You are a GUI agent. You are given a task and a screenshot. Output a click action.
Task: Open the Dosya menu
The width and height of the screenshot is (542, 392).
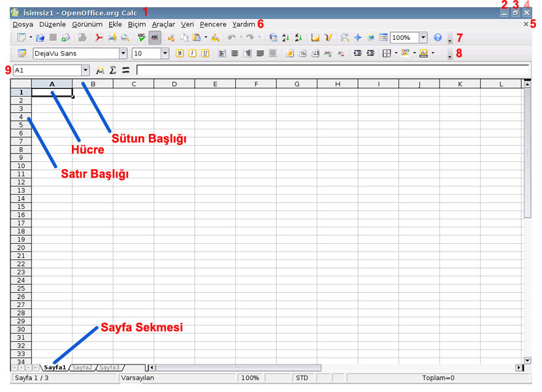(23, 24)
